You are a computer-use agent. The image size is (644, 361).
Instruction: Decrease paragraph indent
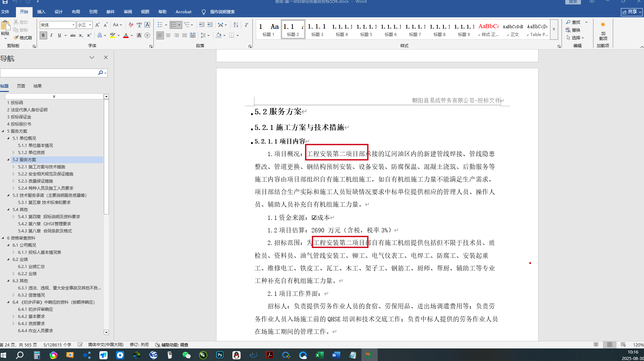[x=202, y=25]
